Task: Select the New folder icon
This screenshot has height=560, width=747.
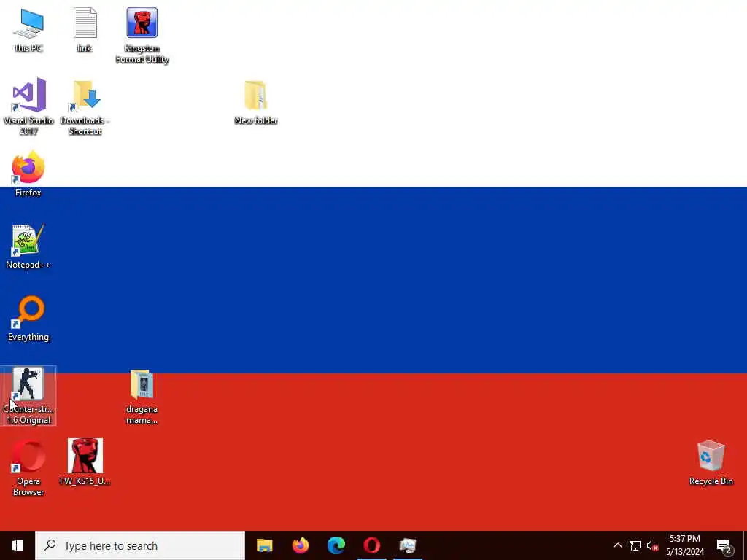Action: point(256,102)
